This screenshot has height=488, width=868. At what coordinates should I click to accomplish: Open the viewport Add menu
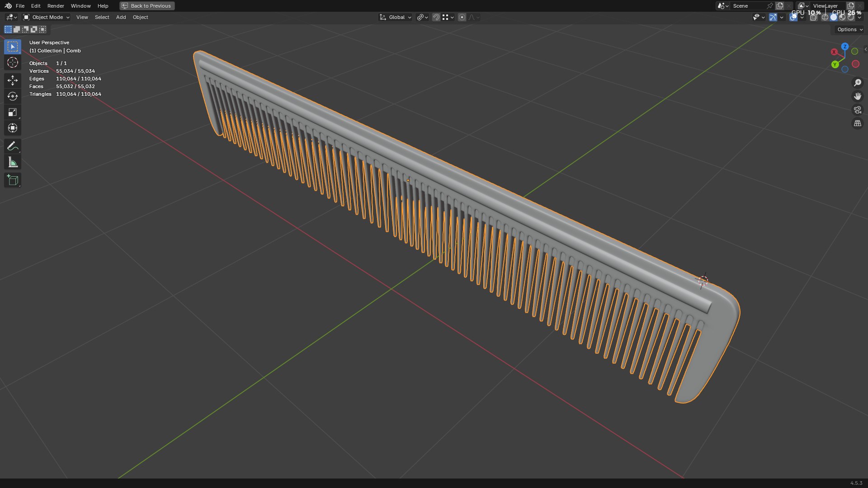pos(121,17)
